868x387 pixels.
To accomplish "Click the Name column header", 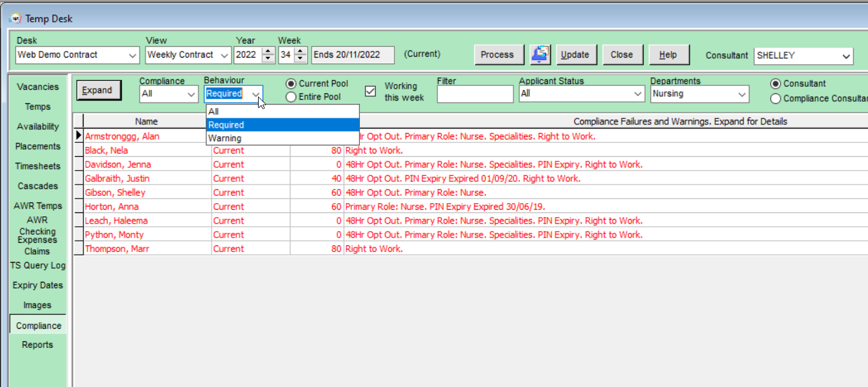I will tap(147, 122).
